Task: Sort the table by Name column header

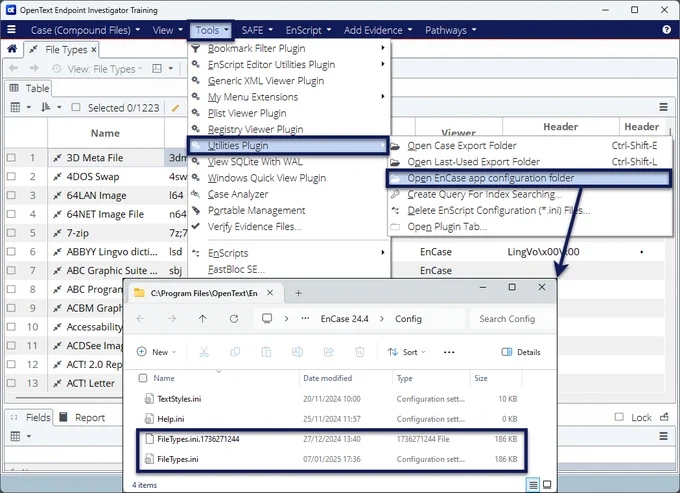Action: tap(105, 133)
